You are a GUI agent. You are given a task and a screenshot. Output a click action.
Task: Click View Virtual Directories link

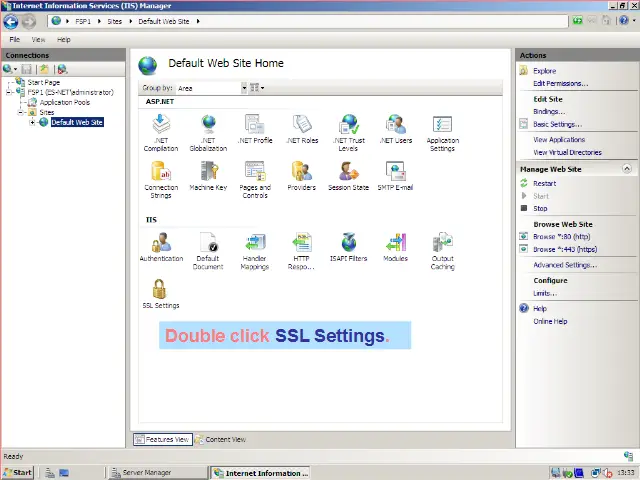pyautogui.click(x=567, y=152)
